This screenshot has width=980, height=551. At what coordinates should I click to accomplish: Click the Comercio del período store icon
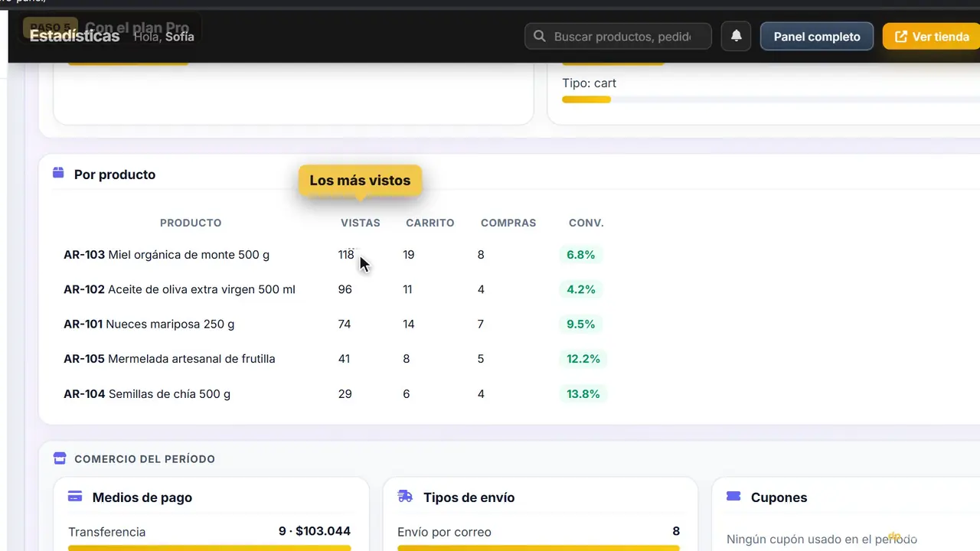pyautogui.click(x=60, y=458)
